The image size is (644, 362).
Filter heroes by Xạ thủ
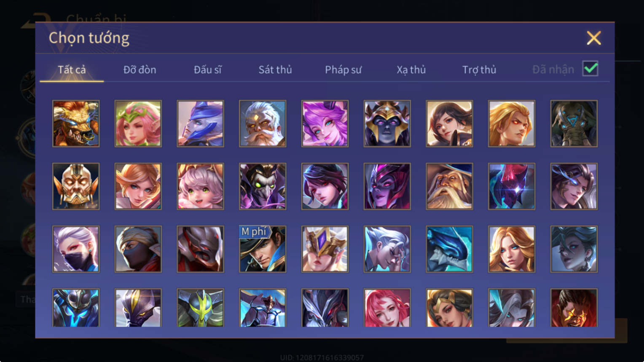(x=411, y=70)
